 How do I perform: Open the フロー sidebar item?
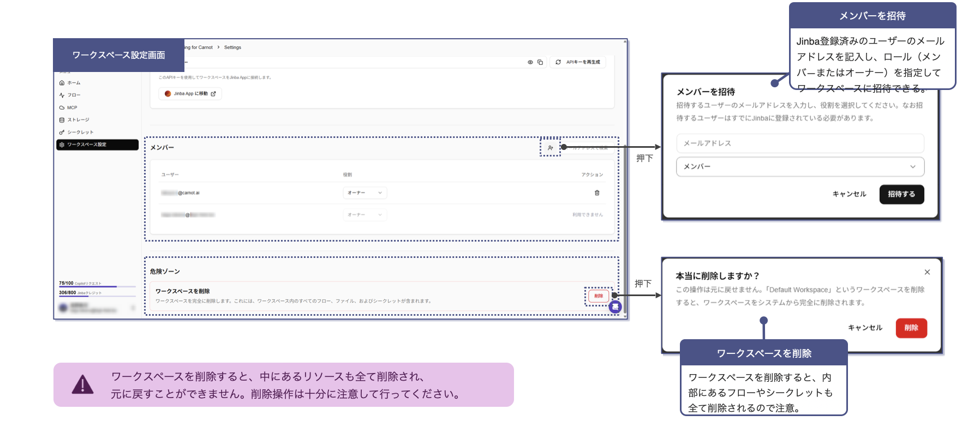(x=97, y=95)
